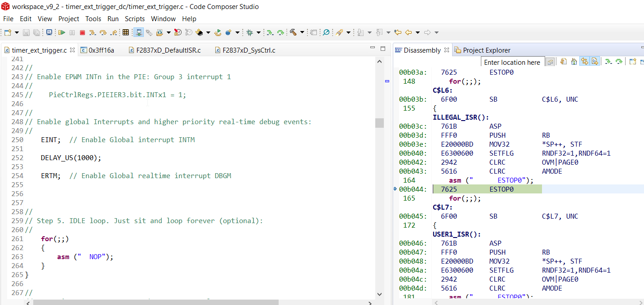Click the pen annotation icon in toolbar
Screen dimensions: 644x305
pos(339,32)
